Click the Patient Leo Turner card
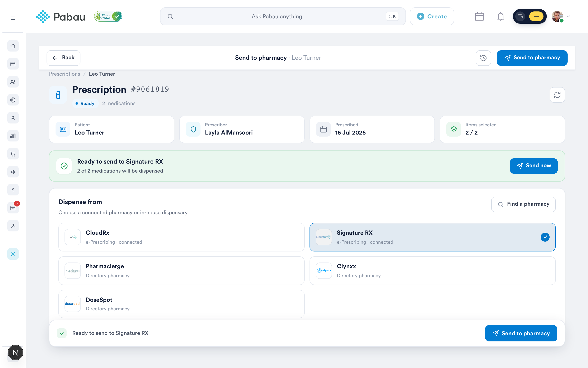588x368 pixels. click(x=111, y=129)
